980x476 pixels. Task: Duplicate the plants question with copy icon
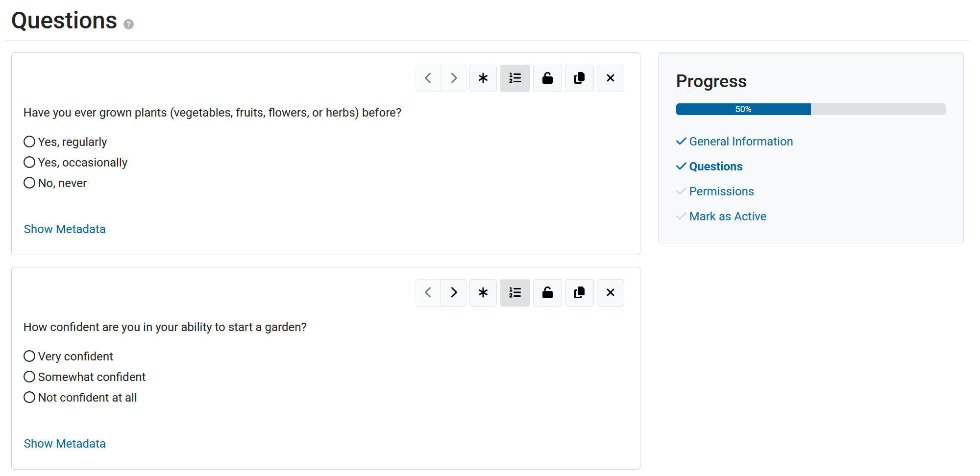pyautogui.click(x=580, y=78)
